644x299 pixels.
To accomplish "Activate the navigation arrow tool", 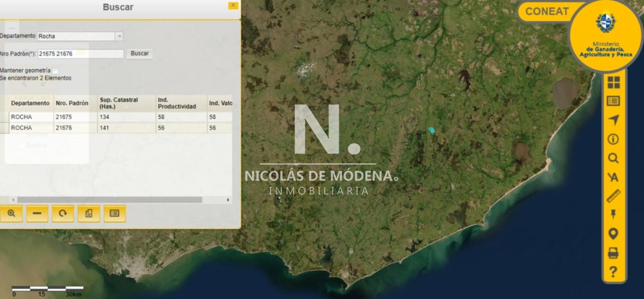I will click(x=613, y=120).
